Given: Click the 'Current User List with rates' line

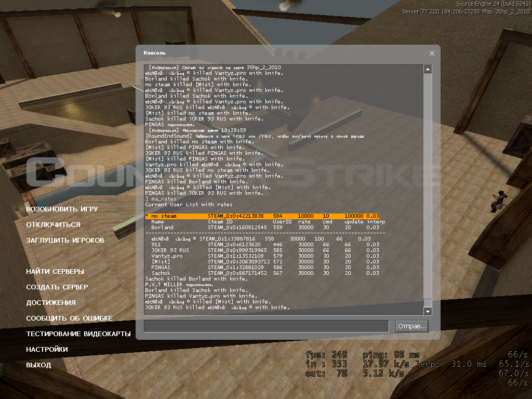Looking at the screenshot, I should pyautogui.click(x=189, y=205).
